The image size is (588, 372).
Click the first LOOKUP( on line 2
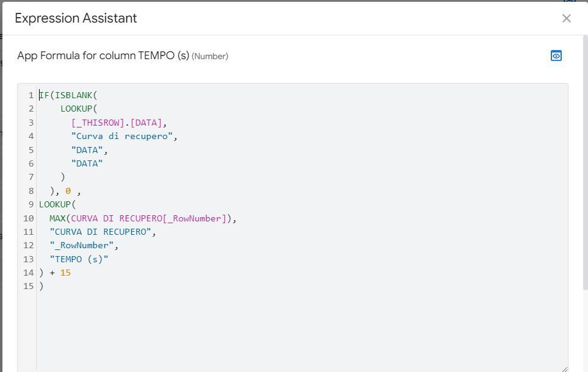click(79, 109)
